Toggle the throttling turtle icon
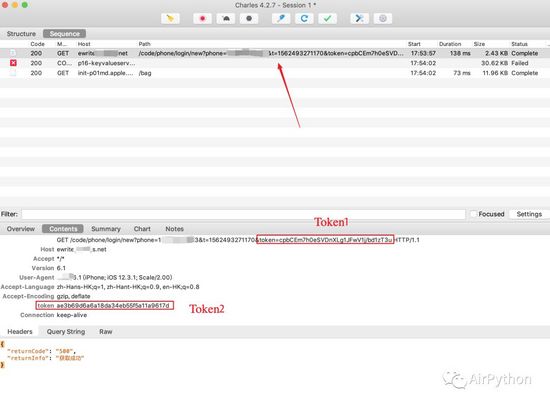 click(x=226, y=19)
